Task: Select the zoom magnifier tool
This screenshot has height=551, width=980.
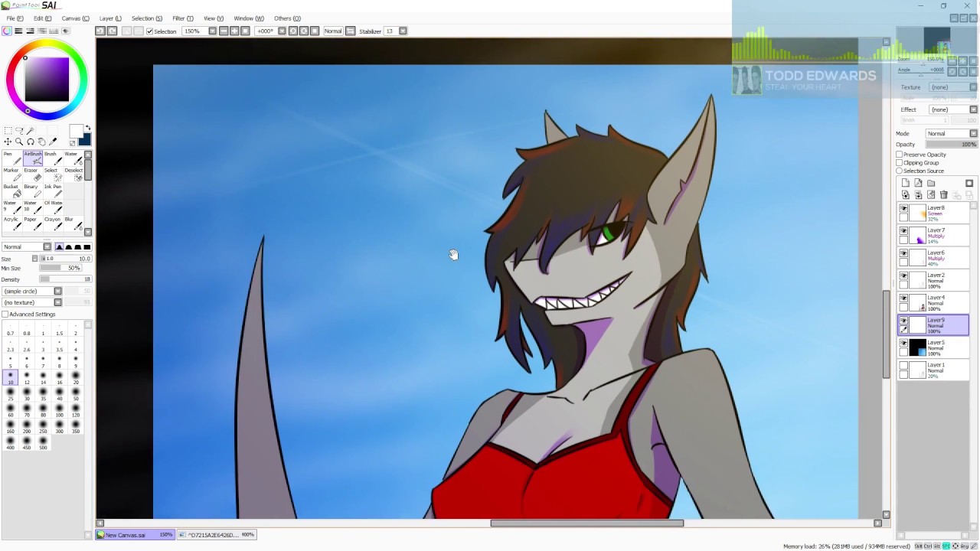Action: click(19, 142)
